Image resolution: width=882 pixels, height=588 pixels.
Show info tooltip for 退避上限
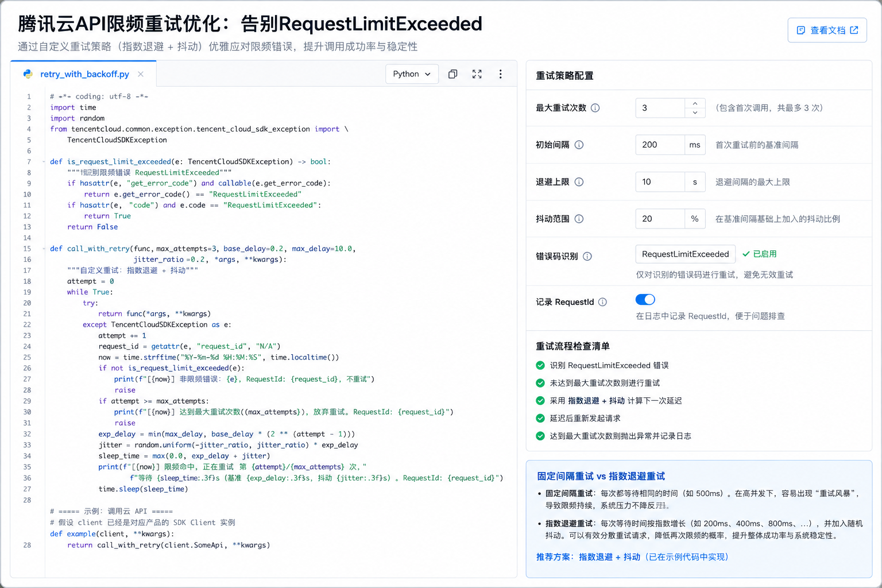tap(579, 182)
